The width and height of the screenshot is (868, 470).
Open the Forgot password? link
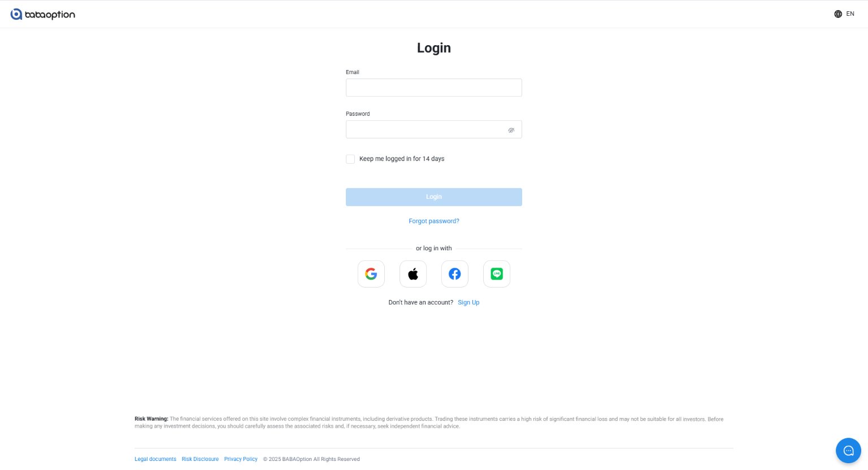(434, 221)
